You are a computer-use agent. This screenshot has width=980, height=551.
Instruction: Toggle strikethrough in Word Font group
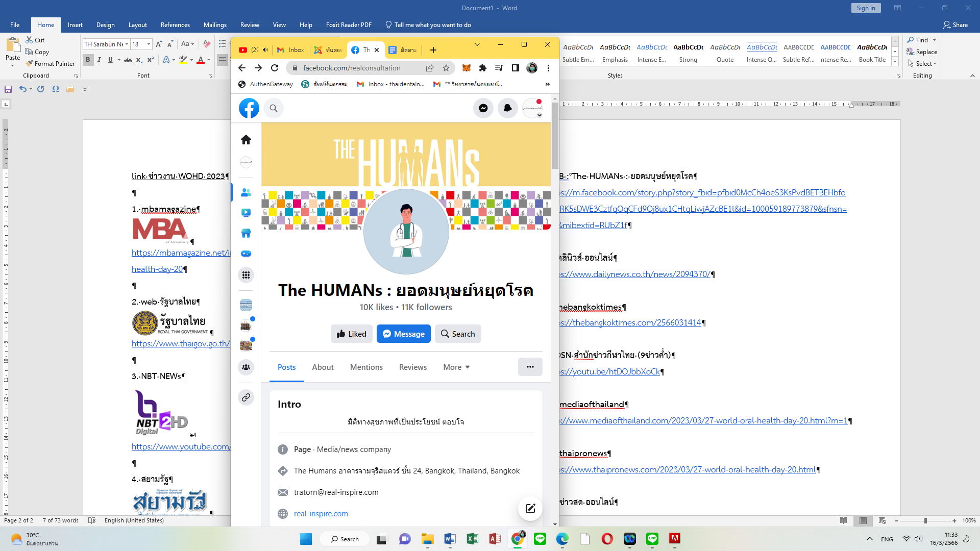point(128,60)
